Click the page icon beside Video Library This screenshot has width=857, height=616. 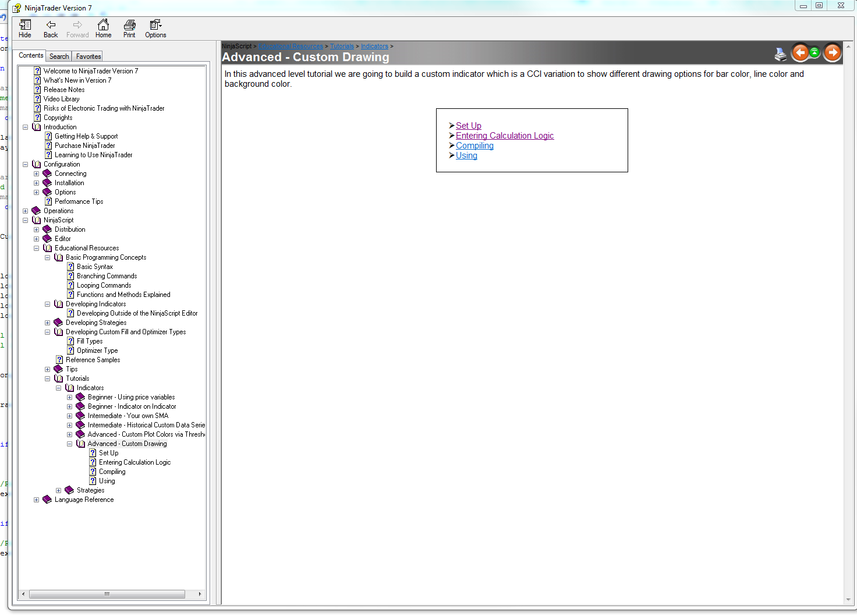37,99
